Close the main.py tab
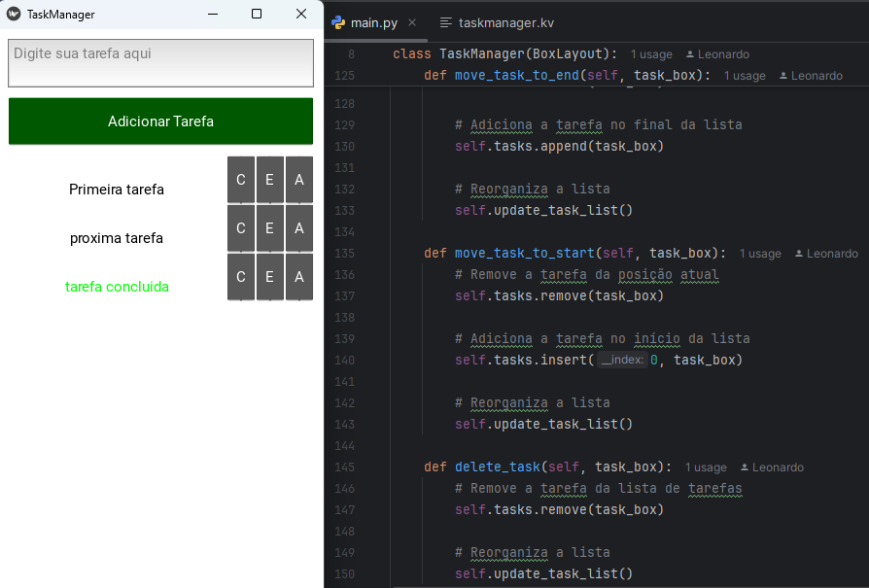 (412, 22)
